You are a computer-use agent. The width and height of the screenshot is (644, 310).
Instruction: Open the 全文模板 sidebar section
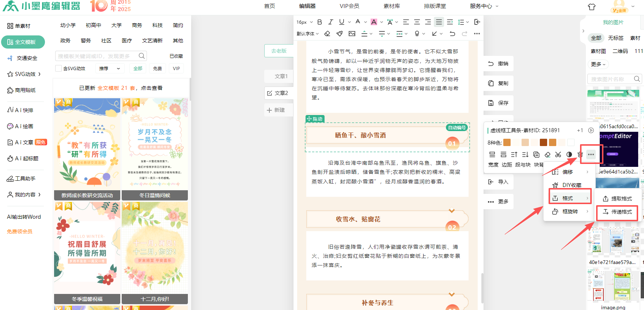tap(23, 42)
